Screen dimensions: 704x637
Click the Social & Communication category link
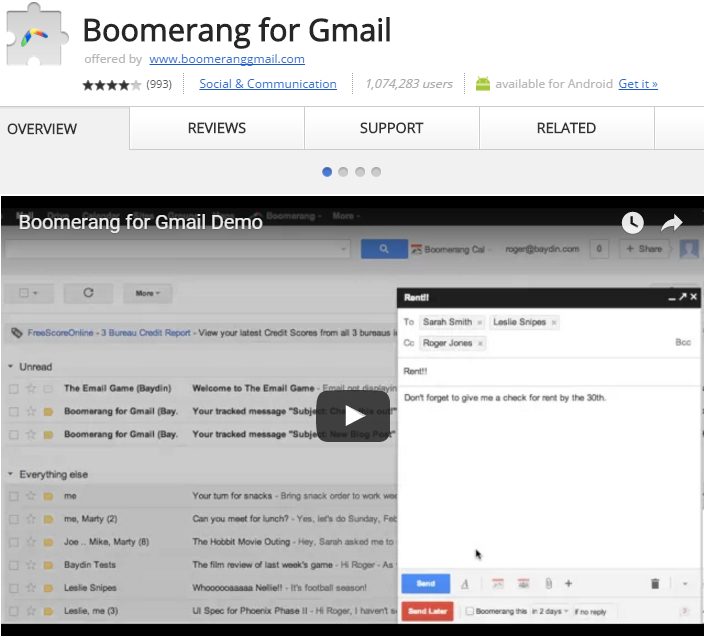[268, 84]
